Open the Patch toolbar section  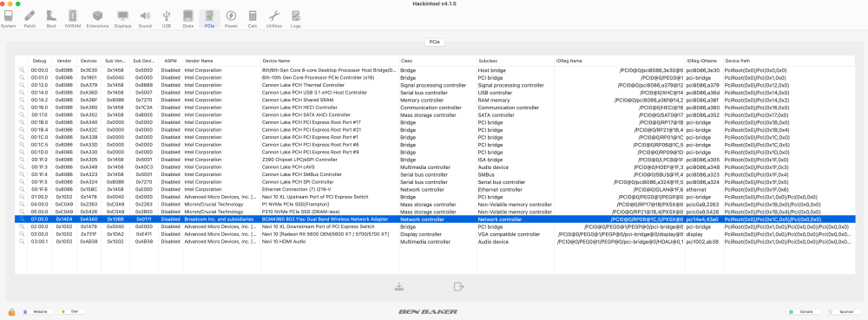click(30, 19)
